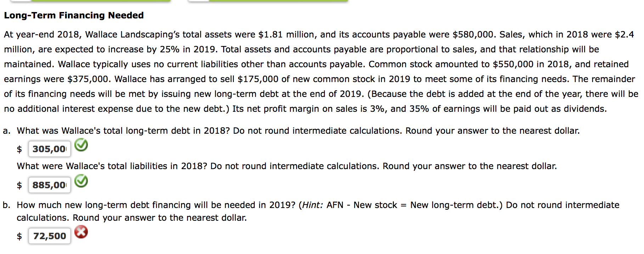Screen dimensions: 644x254
Task: Click inside the 72,500 answer box
Action: (49, 236)
